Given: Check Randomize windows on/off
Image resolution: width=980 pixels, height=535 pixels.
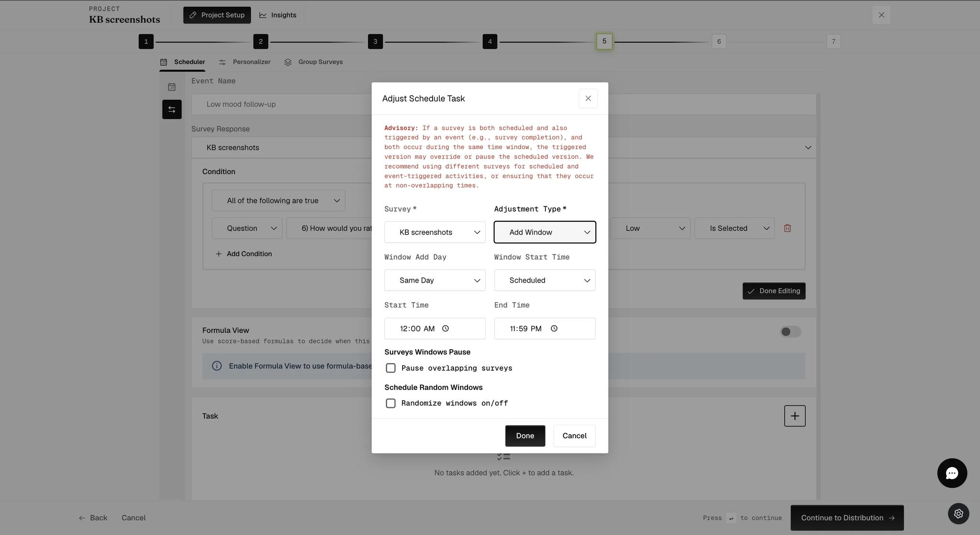Looking at the screenshot, I should [390, 403].
